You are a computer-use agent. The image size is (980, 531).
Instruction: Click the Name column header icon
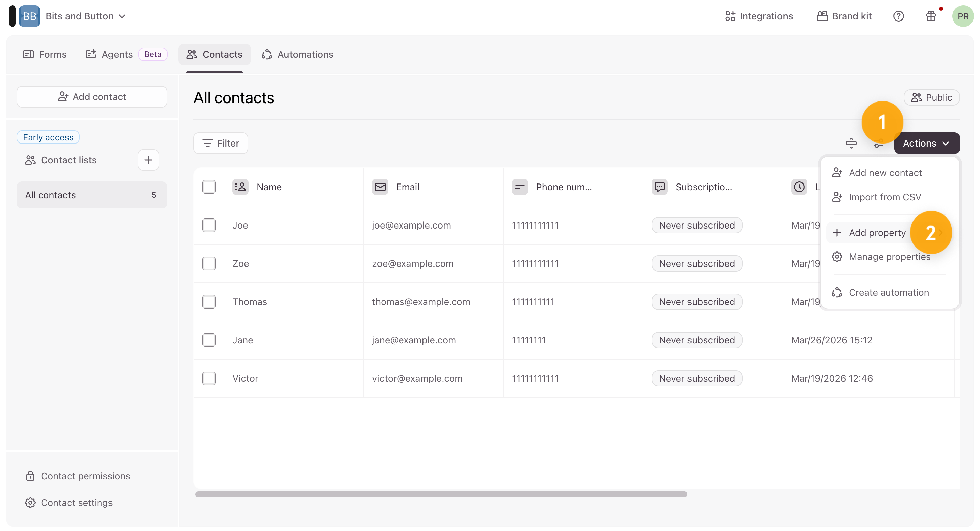[x=240, y=187]
